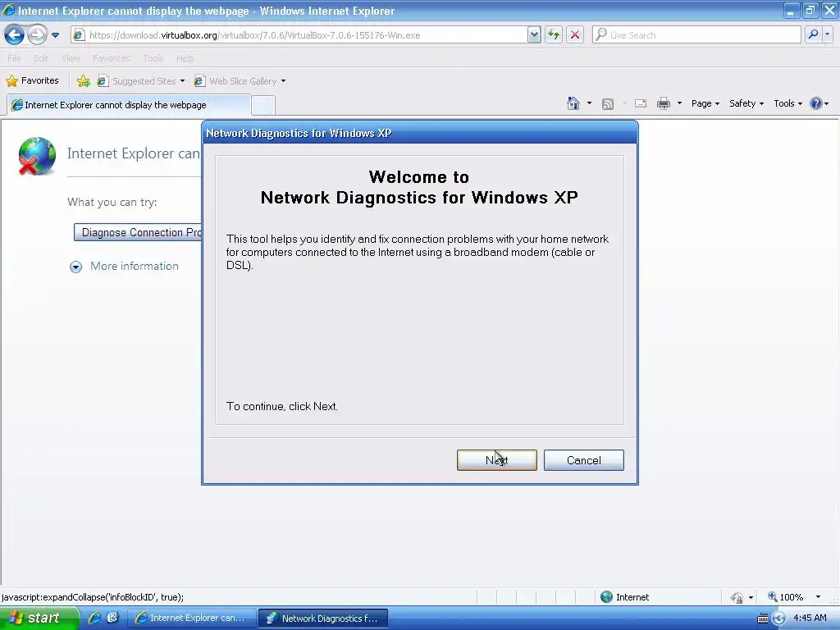Expand the Home button dropdown arrow
Image resolution: width=840 pixels, height=630 pixels.
589,103
